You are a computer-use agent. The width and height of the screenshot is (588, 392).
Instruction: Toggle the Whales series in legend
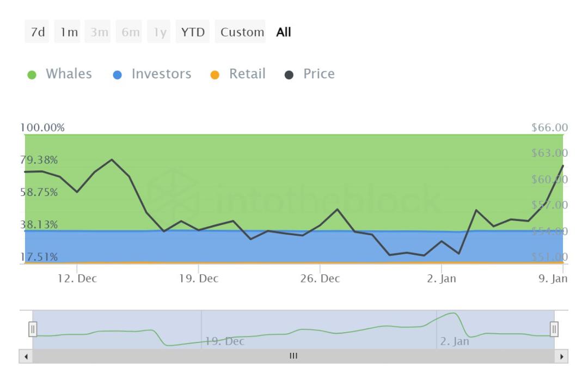(x=69, y=74)
